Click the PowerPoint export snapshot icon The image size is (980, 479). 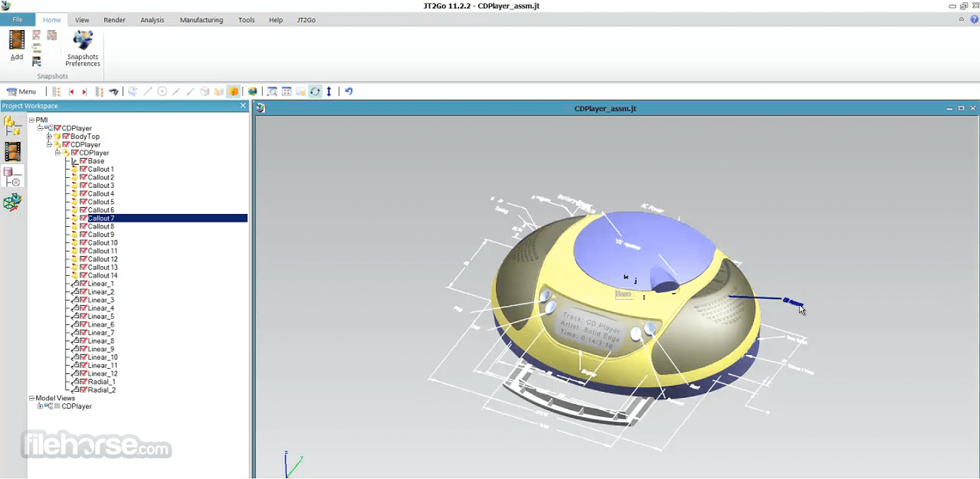coord(37,61)
